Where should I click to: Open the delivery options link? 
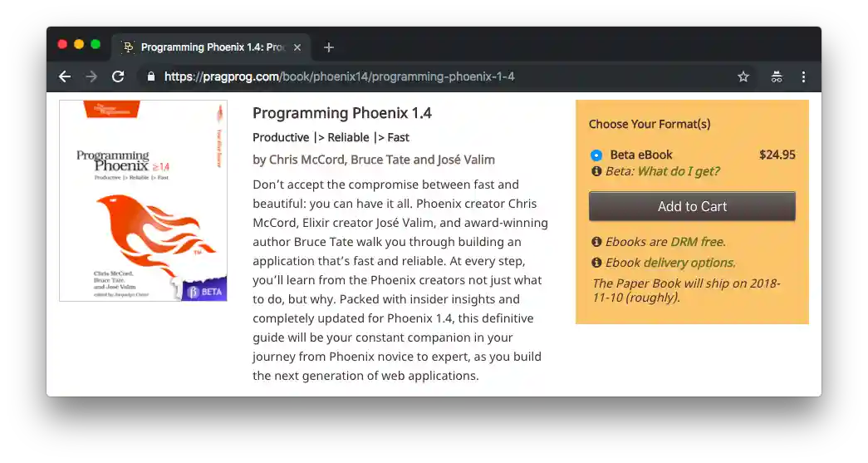click(x=689, y=263)
